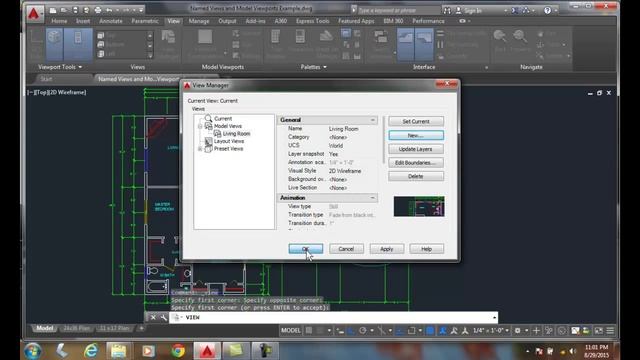The height and width of the screenshot is (360, 640).
Task: Click the New file icon in Quick Access toolbar
Action: pyautogui.click(x=53, y=10)
